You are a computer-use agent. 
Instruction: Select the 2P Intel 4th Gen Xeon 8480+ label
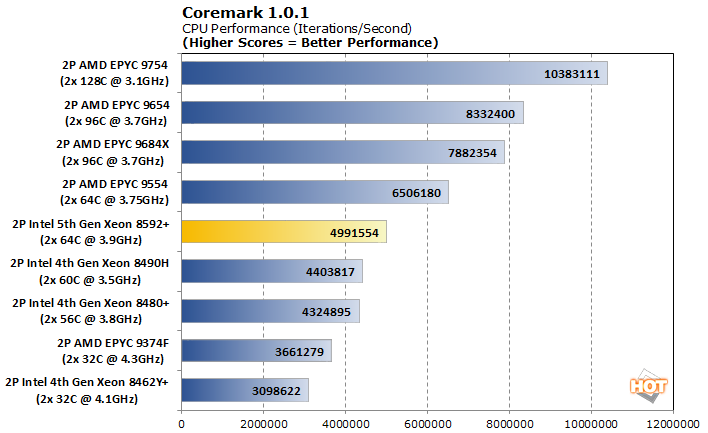(x=91, y=303)
